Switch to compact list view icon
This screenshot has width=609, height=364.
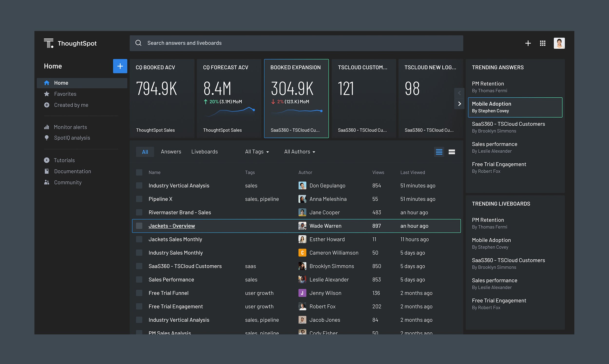[x=439, y=152]
